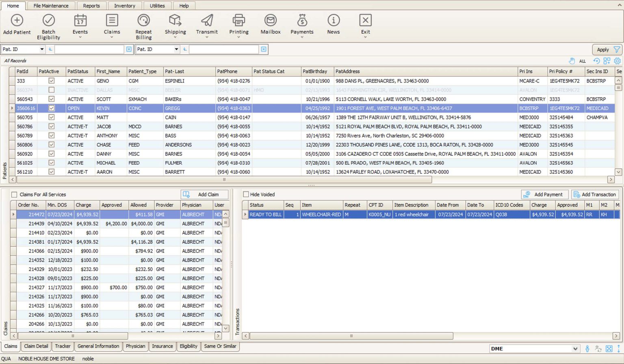Uncheck PatActive for patient 333
The image size is (624, 364).
click(x=51, y=81)
